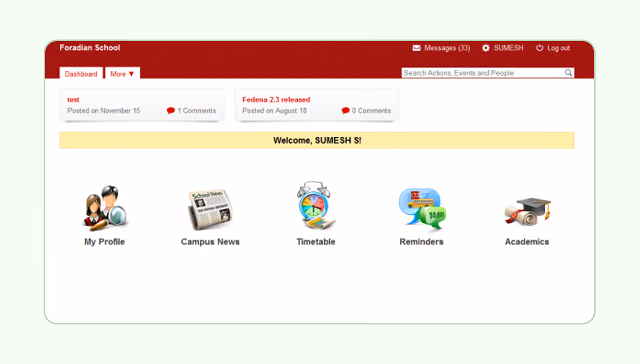The image size is (640, 364).
Task: Switch to the Dashboard tab
Action: (x=81, y=73)
